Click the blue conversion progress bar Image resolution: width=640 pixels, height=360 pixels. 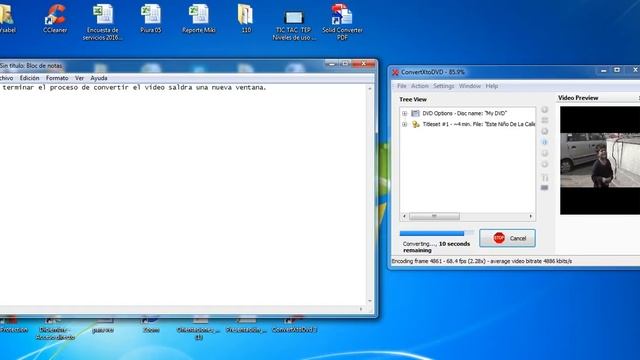pyautogui.click(x=437, y=233)
